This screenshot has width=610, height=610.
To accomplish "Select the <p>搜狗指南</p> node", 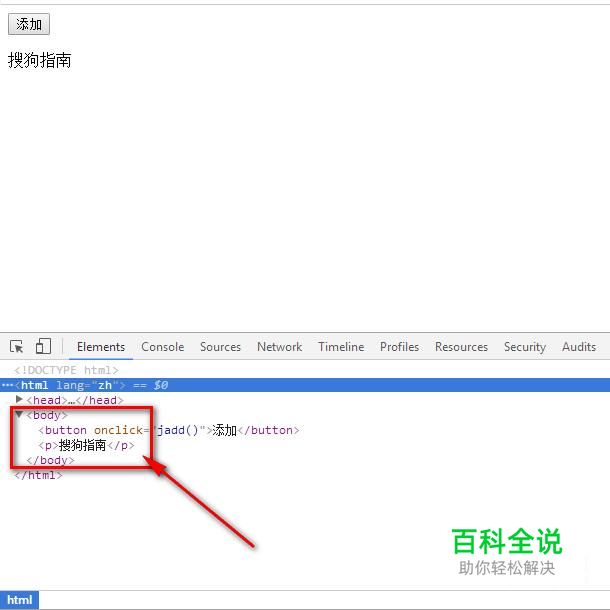I will pos(86,445).
